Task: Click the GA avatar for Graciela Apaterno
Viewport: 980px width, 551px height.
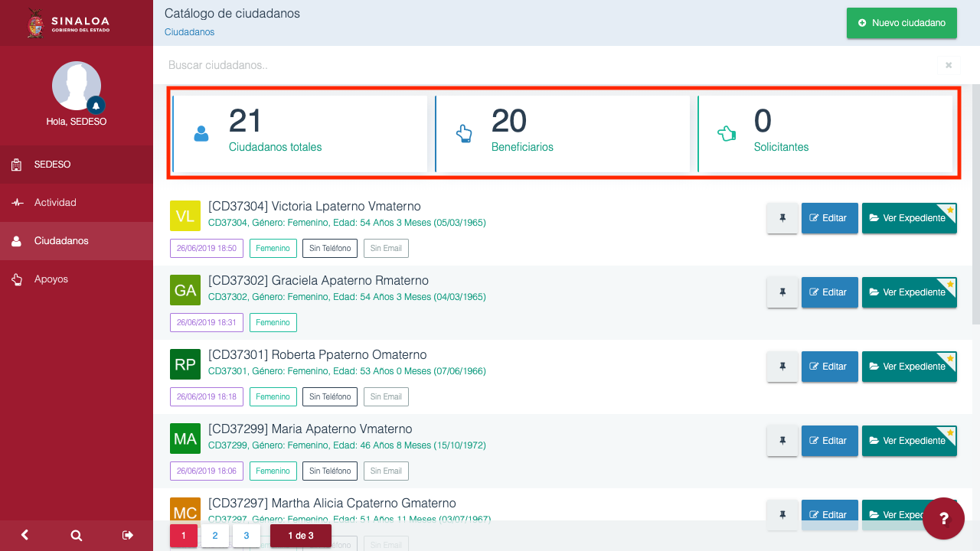Action: click(x=185, y=290)
